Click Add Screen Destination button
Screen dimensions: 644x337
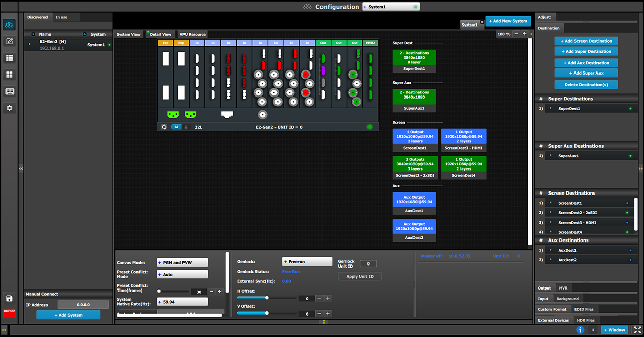[586, 41]
